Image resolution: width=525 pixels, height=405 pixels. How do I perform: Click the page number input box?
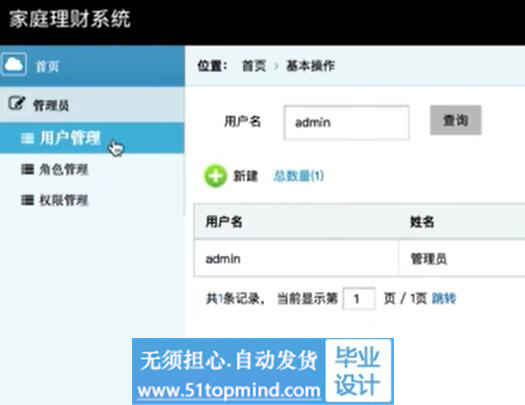[359, 299]
